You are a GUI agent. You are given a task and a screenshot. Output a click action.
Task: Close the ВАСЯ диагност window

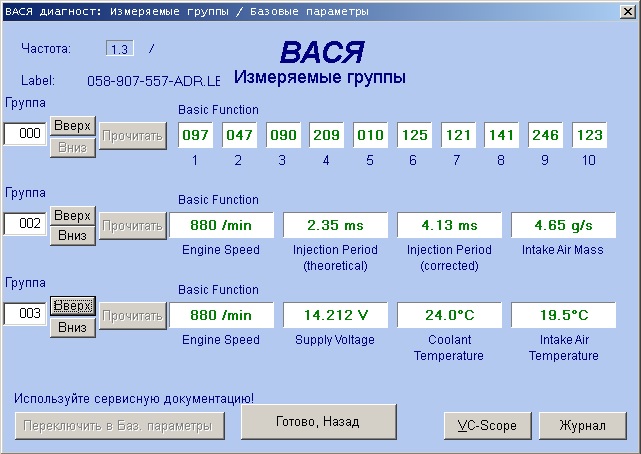point(628,11)
